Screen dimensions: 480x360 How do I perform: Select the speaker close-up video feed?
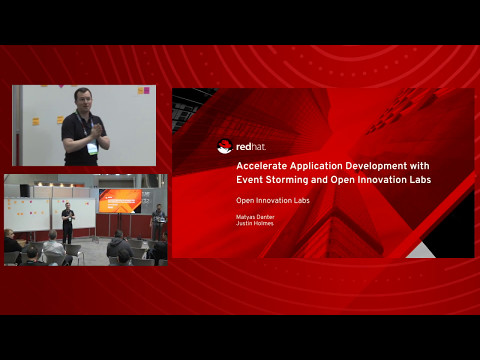84,125
